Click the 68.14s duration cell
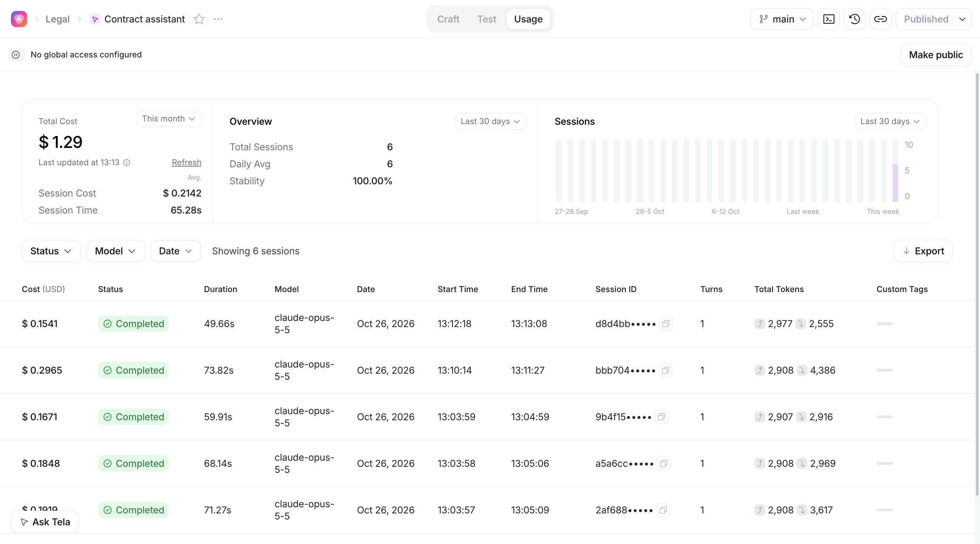This screenshot has height=544, width=980. point(218,463)
